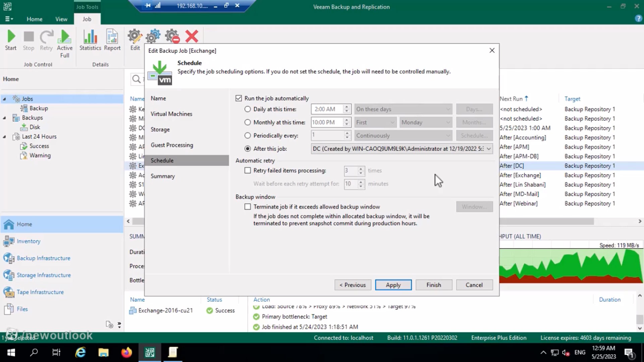This screenshot has width=644, height=362.
Task: Click the Previous button
Action: (353, 285)
